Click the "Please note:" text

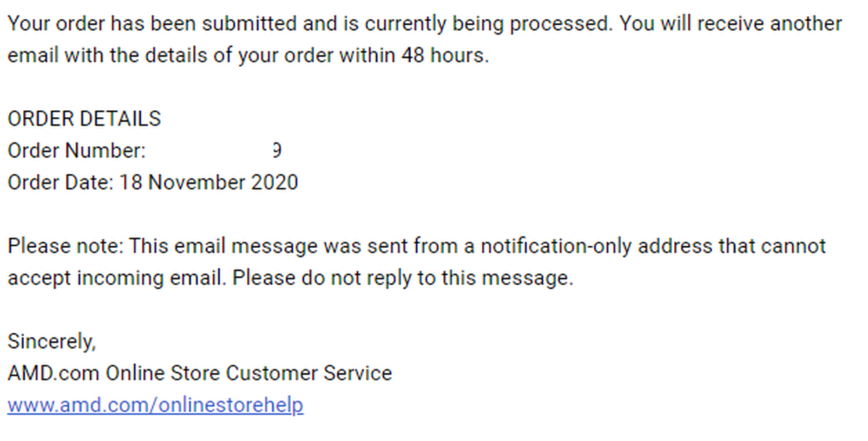tap(65, 246)
